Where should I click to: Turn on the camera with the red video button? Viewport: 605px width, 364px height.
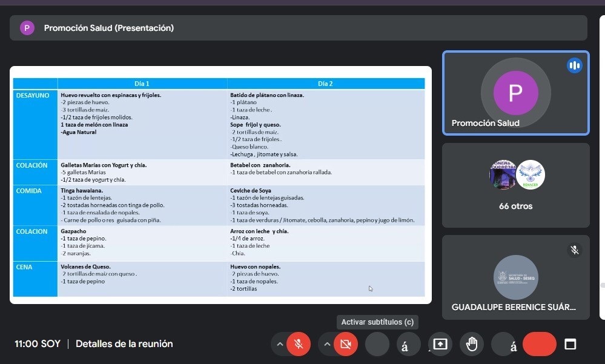point(346,344)
